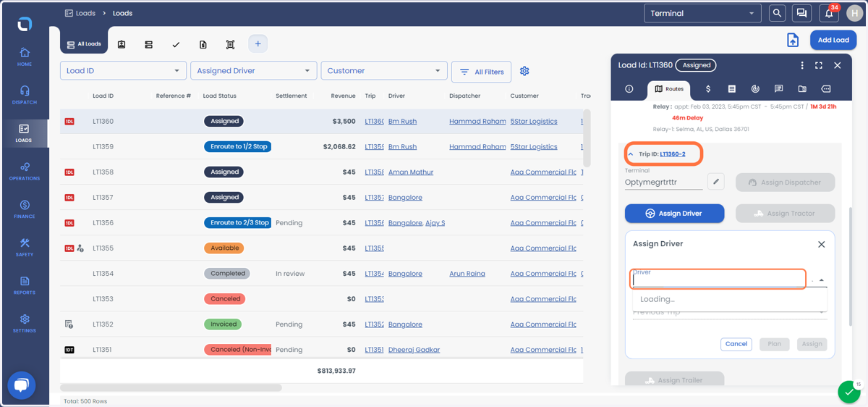
Task: Open the documents list tab icon in load panel
Action: (731, 89)
